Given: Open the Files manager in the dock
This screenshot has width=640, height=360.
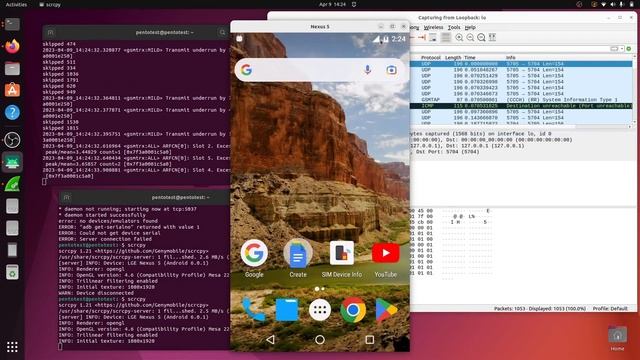Looking at the screenshot, I should tap(12, 68).
